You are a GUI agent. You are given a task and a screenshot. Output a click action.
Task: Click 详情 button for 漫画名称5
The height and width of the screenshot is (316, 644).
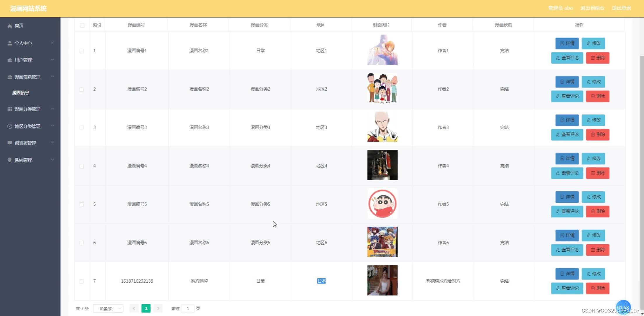(567, 197)
